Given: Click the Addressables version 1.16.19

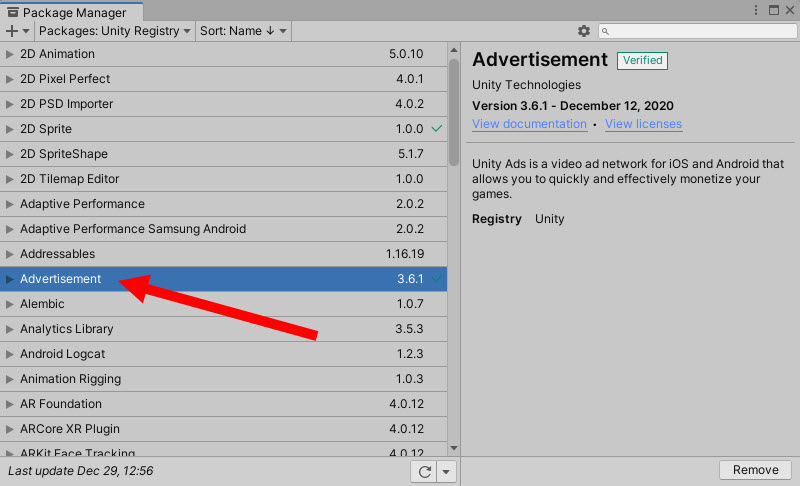Looking at the screenshot, I should (x=405, y=254).
